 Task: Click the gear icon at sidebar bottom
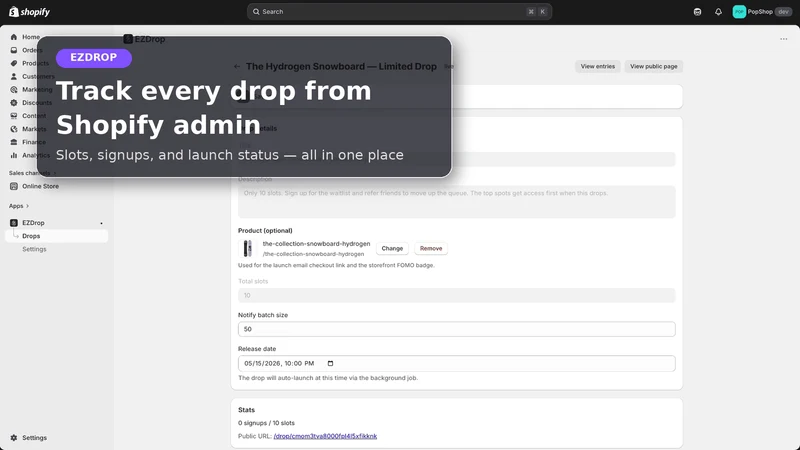14,438
